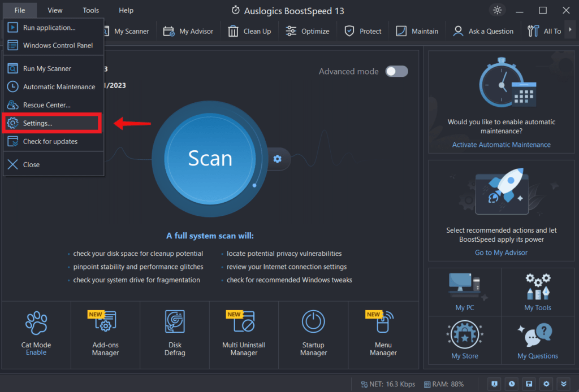Click the My PC icon
The image size is (579, 392).
(x=464, y=291)
